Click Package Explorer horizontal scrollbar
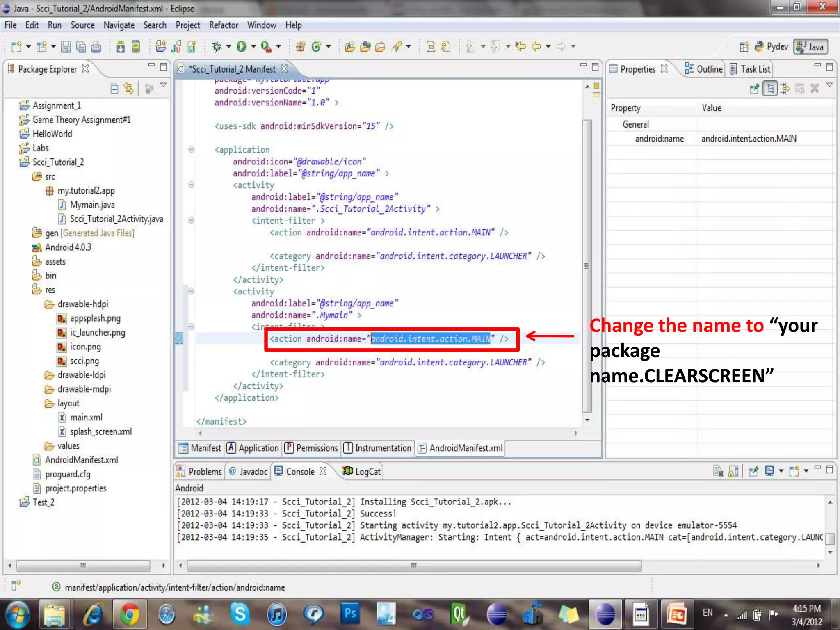 pyautogui.click(x=83, y=566)
